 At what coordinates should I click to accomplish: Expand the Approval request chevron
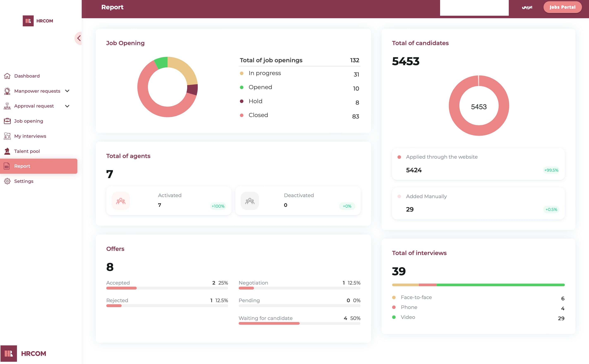coord(67,106)
